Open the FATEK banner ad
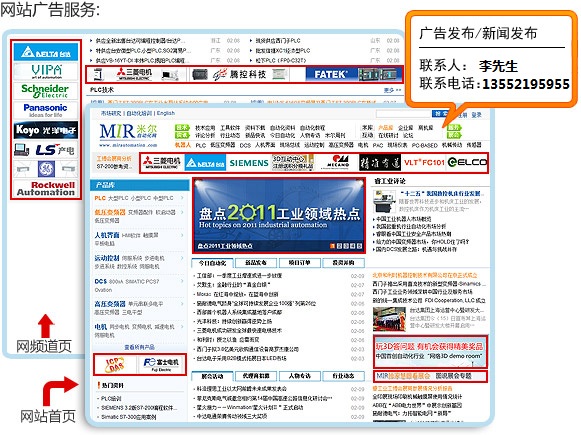This screenshot has width=581, height=435. [354, 74]
